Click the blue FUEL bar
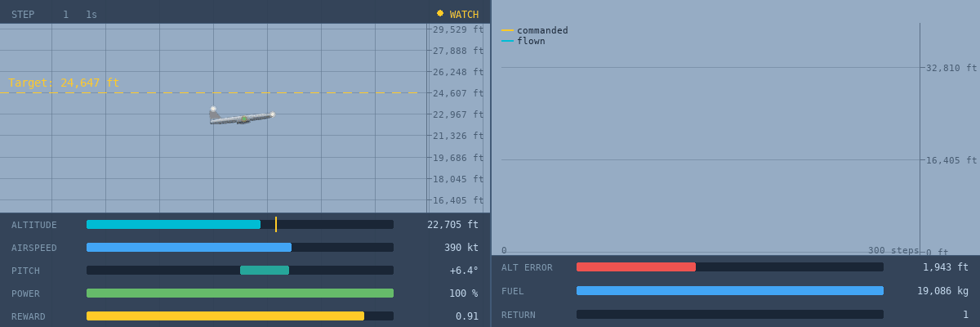980x327 pixels. [x=730, y=291]
